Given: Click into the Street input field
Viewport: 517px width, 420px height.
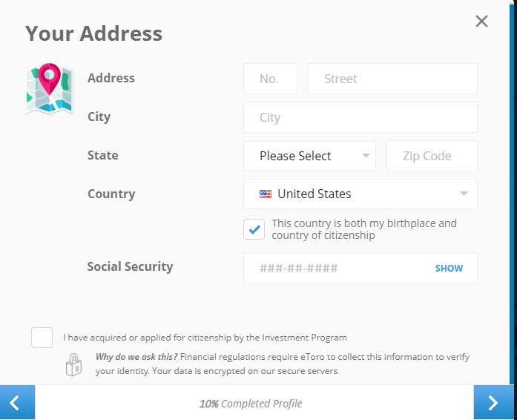Looking at the screenshot, I should (392, 79).
